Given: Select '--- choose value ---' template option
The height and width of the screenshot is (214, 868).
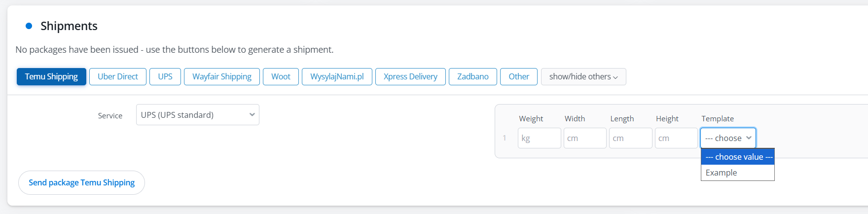Looking at the screenshot, I should 738,157.
